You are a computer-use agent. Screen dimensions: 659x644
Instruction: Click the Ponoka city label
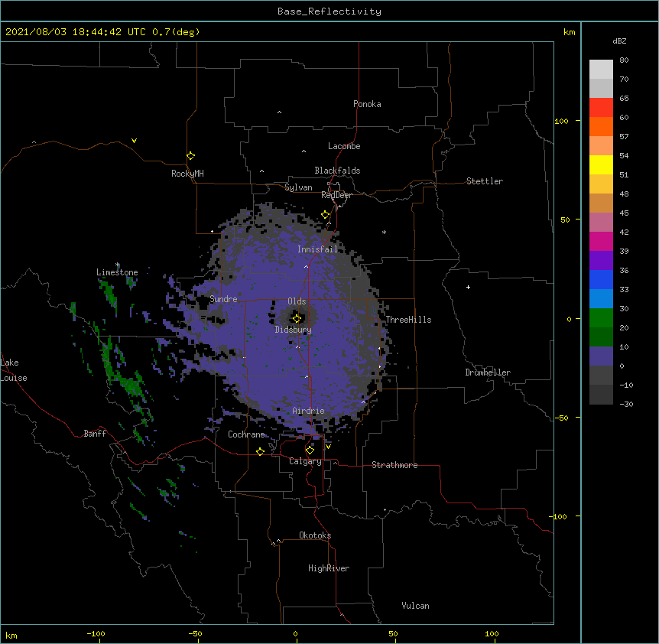pyautogui.click(x=367, y=104)
